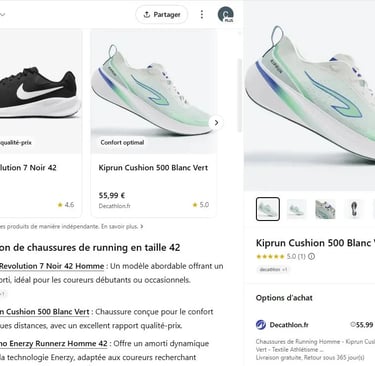Image resolution: width=375 pixels, height=366 pixels.
Task: Click the Partager share button
Action: 162,15
